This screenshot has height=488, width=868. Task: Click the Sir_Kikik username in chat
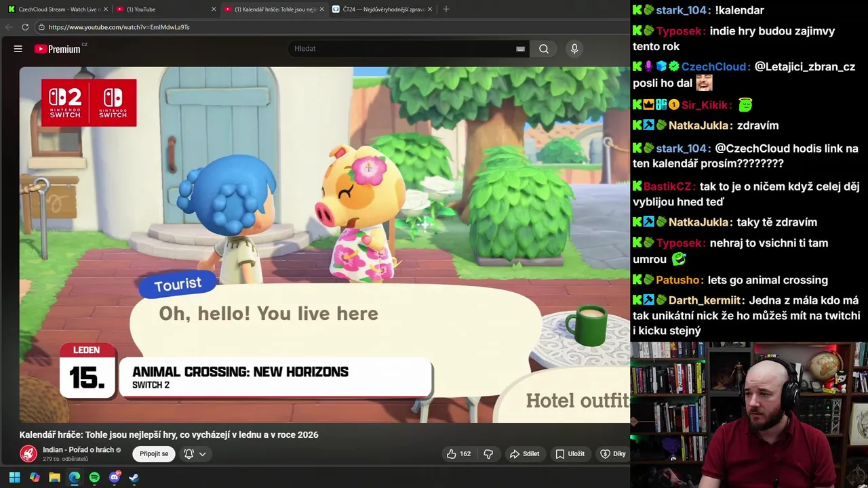(x=705, y=105)
